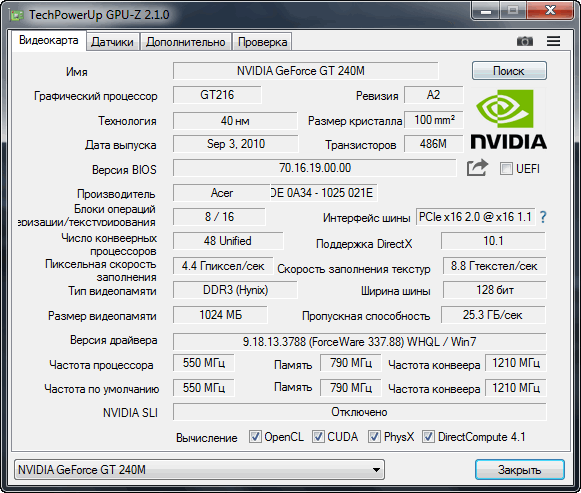Screen dimensions: 581x493
Task: Click the transistors value 486M
Action: (434, 144)
